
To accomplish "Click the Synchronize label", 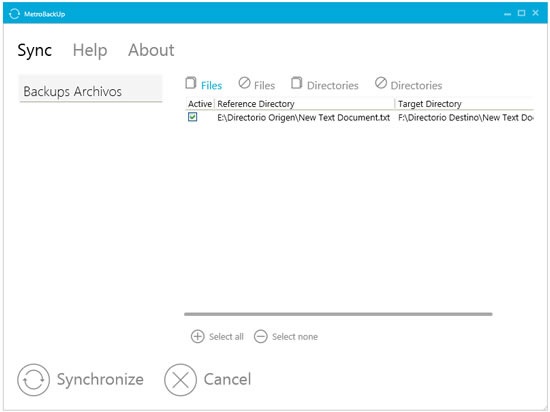I will pos(100,379).
